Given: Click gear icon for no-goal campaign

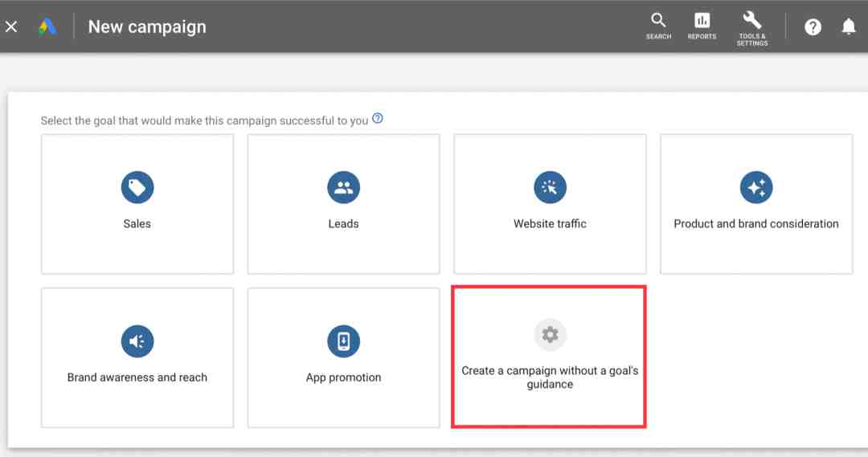Looking at the screenshot, I should tap(551, 334).
